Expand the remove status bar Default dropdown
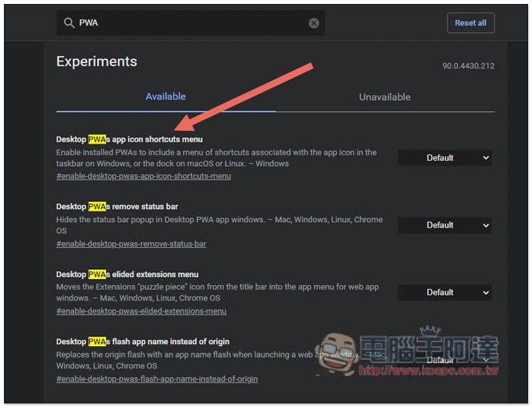The width and height of the screenshot is (532, 408). [444, 225]
